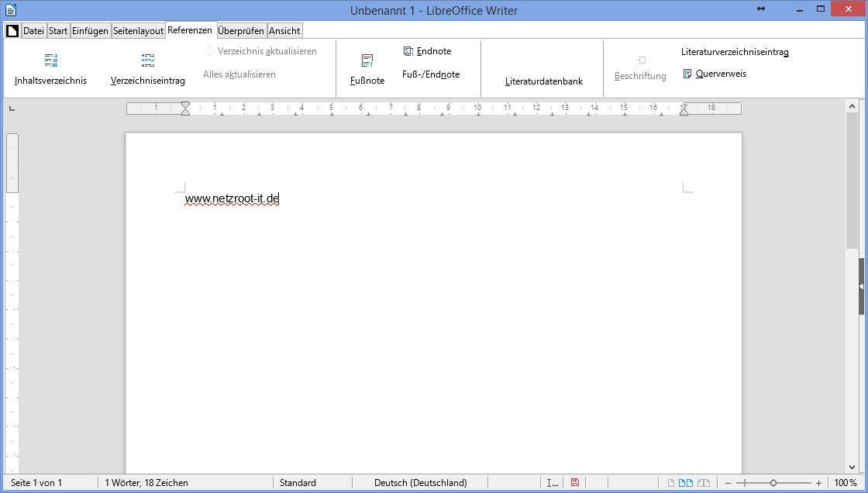
Task: Insert a Literaturverzeichniseintrag
Action: coord(735,52)
